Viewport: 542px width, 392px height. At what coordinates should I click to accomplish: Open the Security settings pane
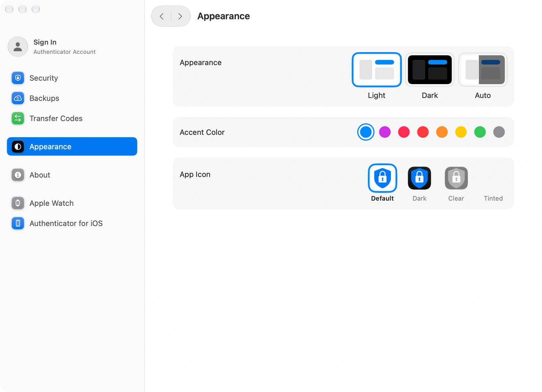(x=72, y=78)
